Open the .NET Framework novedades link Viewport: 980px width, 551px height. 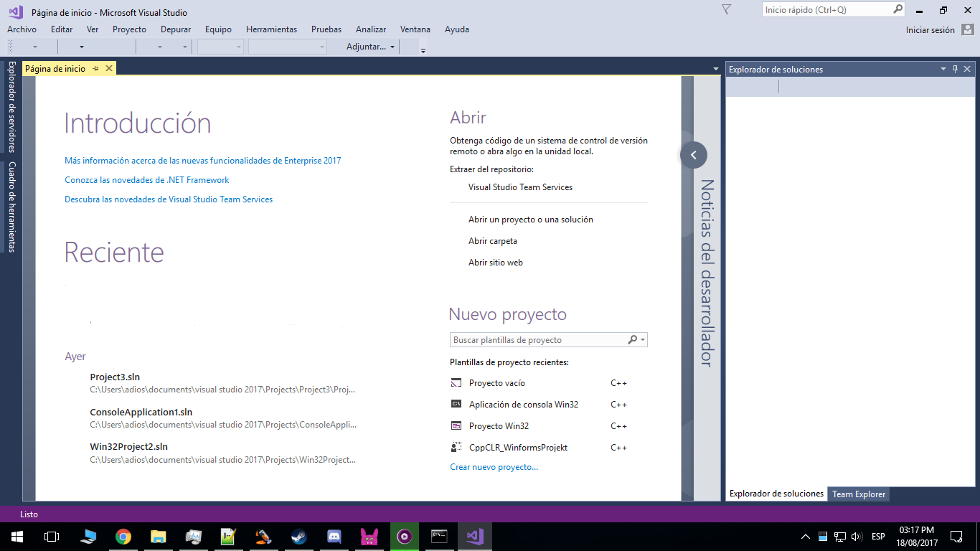pyautogui.click(x=147, y=180)
